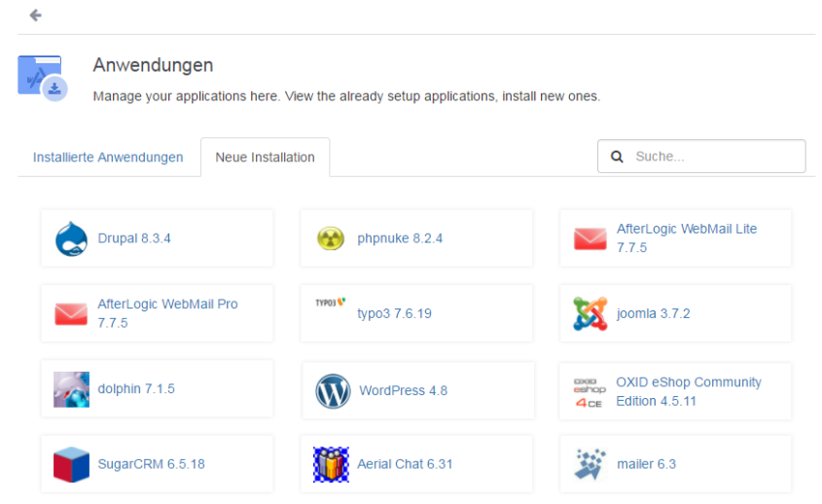
Task: Click the search magnifier icon
Action: [617, 157]
